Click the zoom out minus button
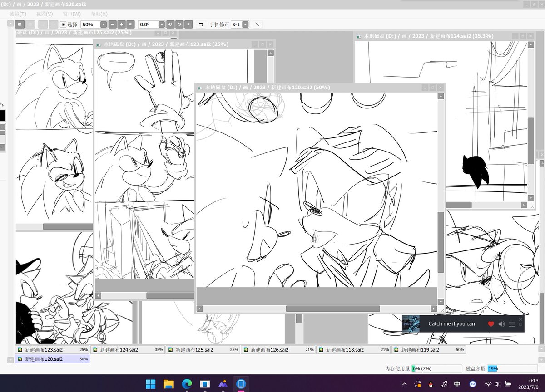 click(x=112, y=24)
